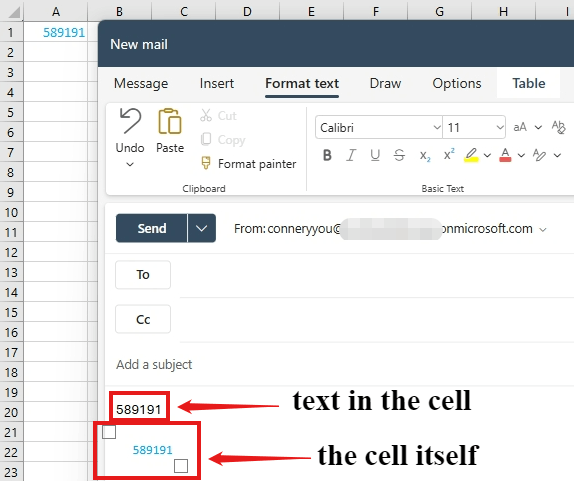Expand the From address chevron
574x481 pixels.
543,230
